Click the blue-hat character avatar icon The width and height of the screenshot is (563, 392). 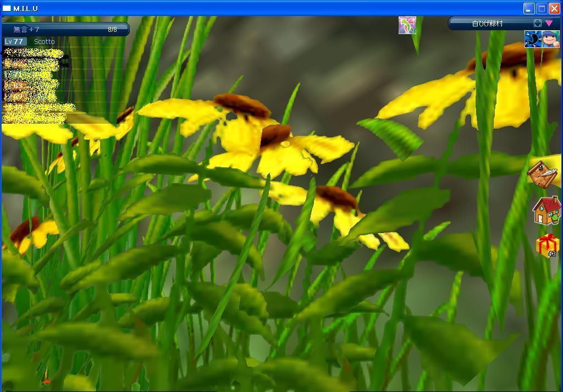[x=550, y=39]
